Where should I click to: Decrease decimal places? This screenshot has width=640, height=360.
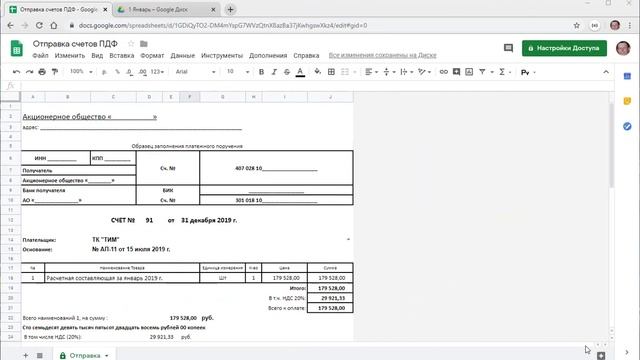[x=129, y=72]
